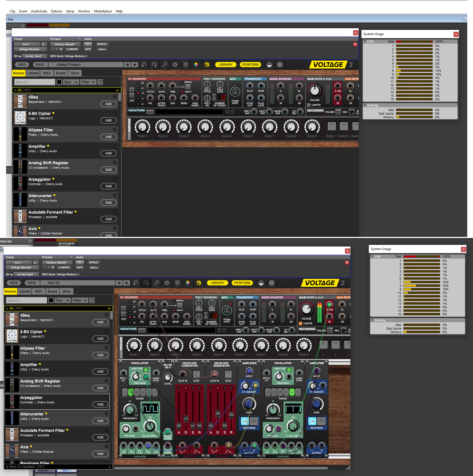Open the factory default dropdown in the Kick 05 window
Viewport: 473px width, 476px height.
pyautogui.click(x=58, y=262)
